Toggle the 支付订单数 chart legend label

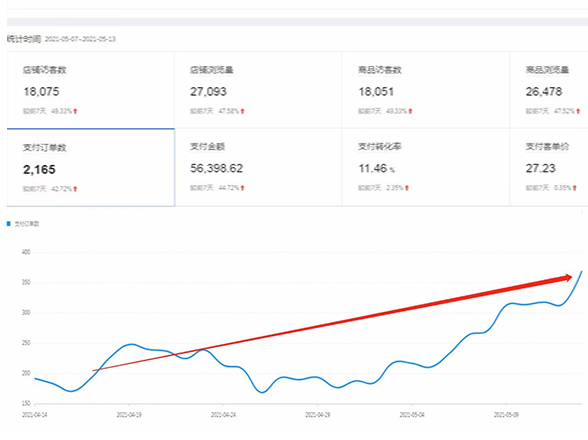click(x=27, y=224)
